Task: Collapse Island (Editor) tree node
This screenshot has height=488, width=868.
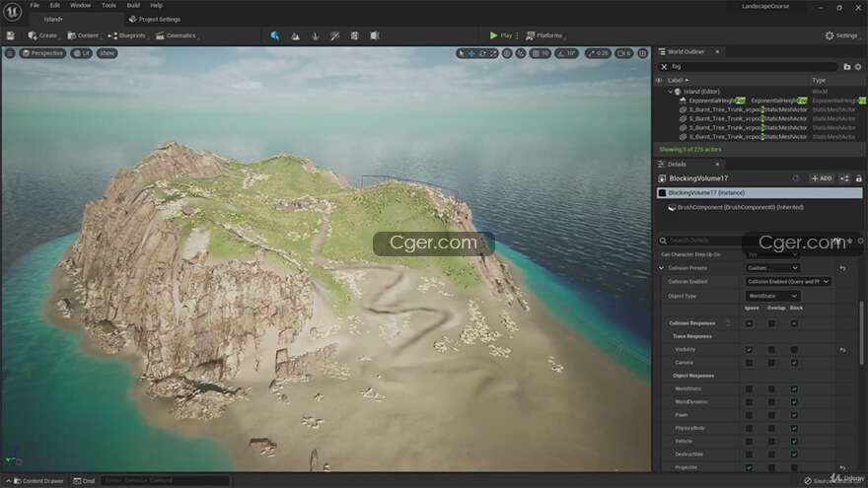Action: pos(671,92)
